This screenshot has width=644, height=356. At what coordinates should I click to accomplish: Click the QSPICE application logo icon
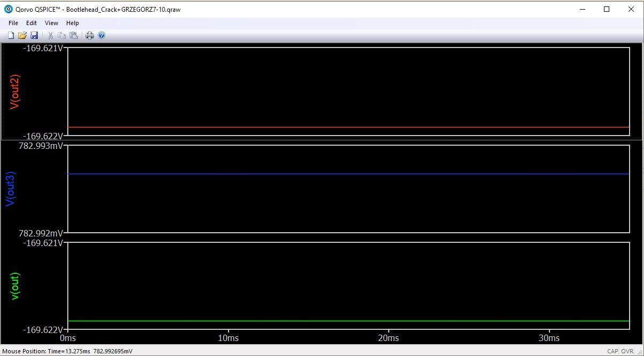(x=9, y=9)
